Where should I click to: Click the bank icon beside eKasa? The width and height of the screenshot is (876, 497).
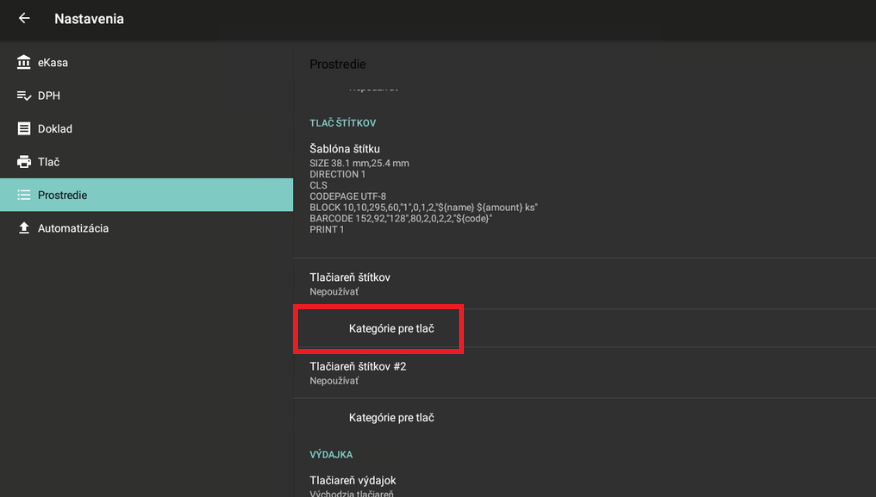coord(24,63)
